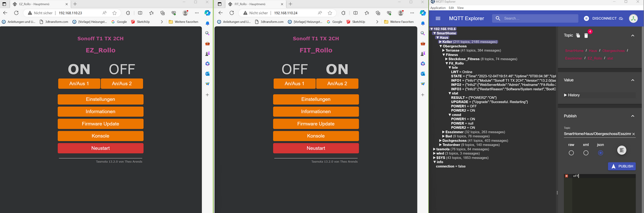Format the JSON payload with the format icon
Image resolution: width=644 pixels, height=213 pixels.
click(622, 150)
